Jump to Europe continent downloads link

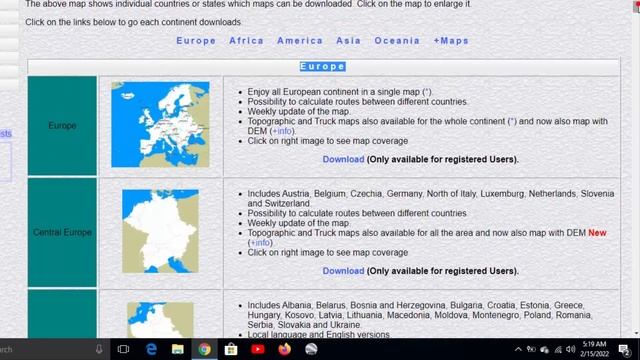point(196,41)
